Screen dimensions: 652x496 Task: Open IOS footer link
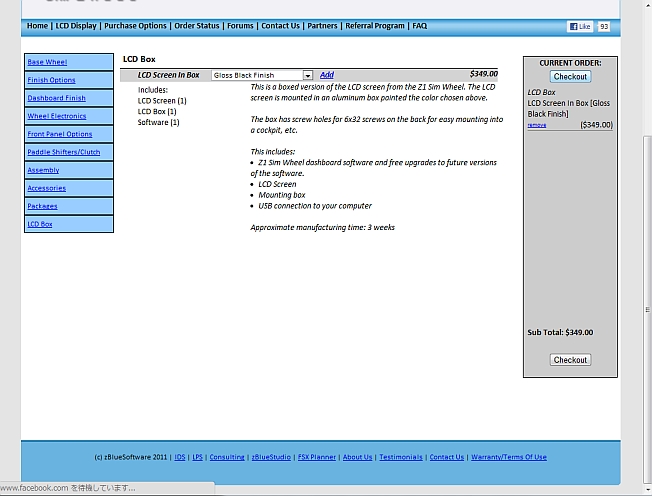click(180, 457)
